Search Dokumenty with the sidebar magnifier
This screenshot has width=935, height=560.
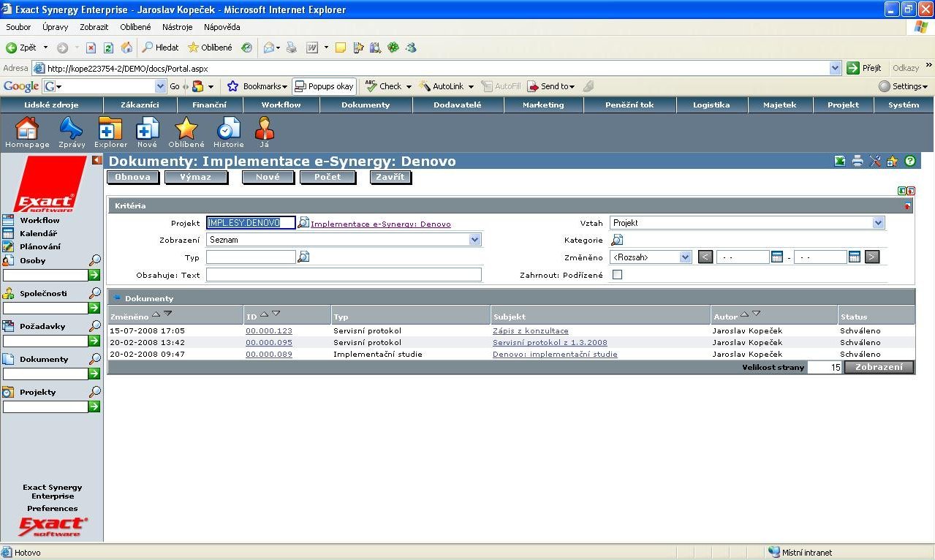(x=95, y=359)
